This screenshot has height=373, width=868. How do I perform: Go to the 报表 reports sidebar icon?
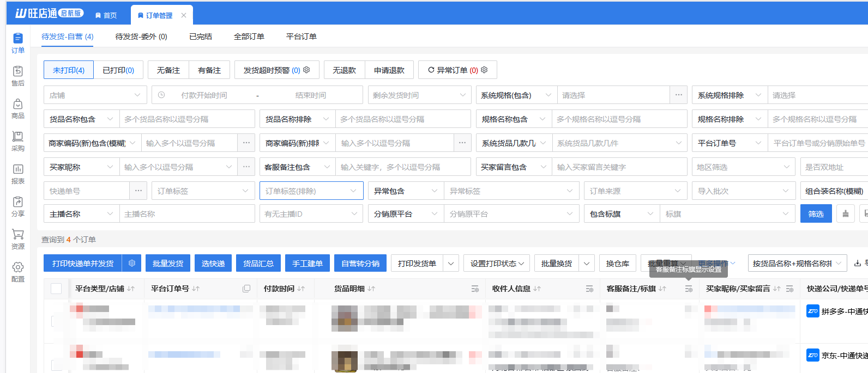(x=18, y=174)
